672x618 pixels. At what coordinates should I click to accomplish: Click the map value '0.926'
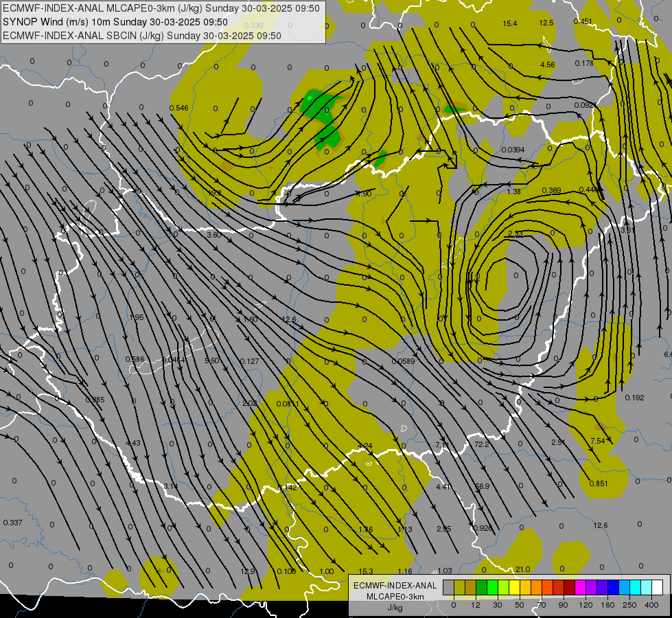(483, 528)
